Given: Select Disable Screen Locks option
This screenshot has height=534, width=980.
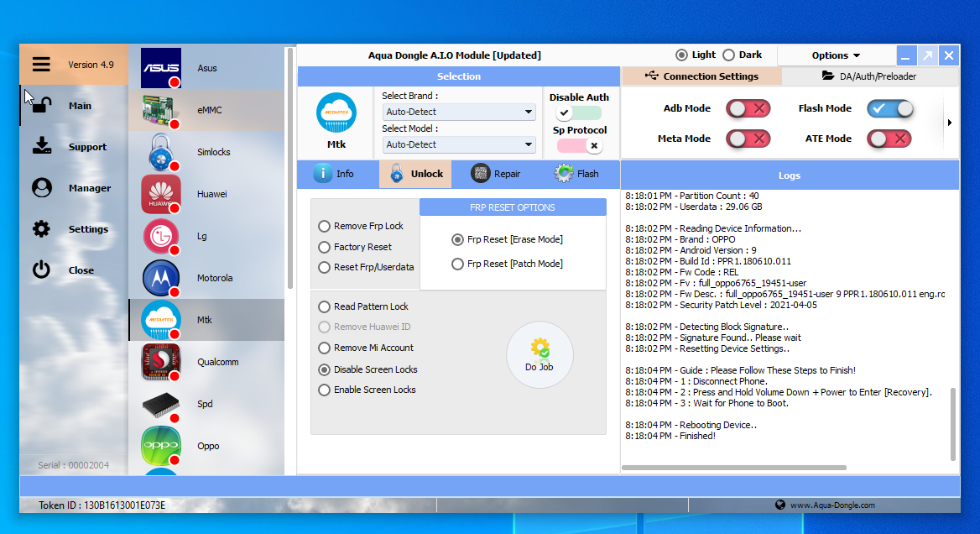Looking at the screenshot, I should tap(367, 369).
